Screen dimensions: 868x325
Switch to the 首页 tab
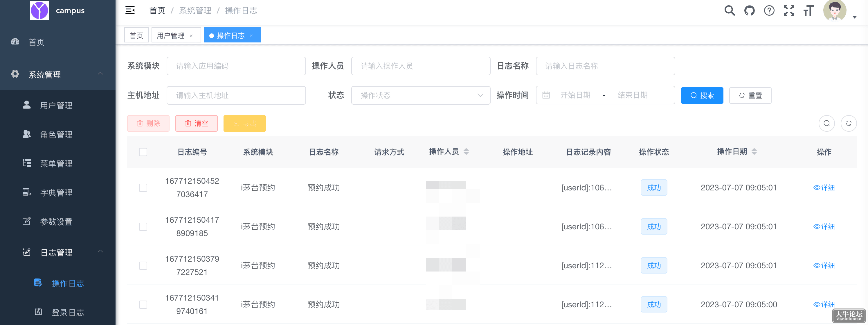[136, 35]
